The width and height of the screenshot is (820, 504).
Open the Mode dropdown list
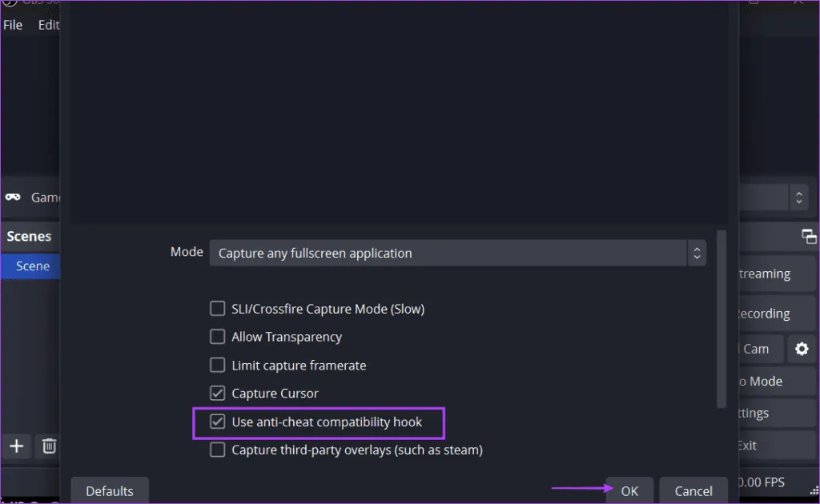click(448, 254)
